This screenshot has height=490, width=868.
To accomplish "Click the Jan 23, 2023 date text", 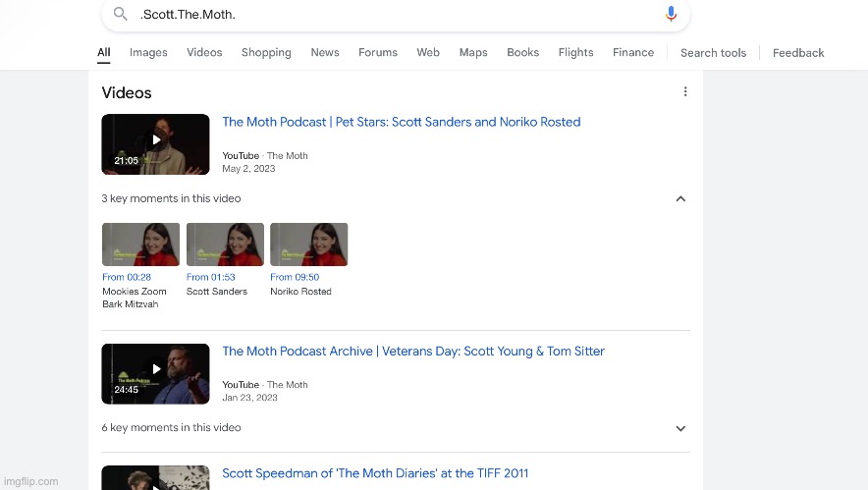I will tap(249, 398).
